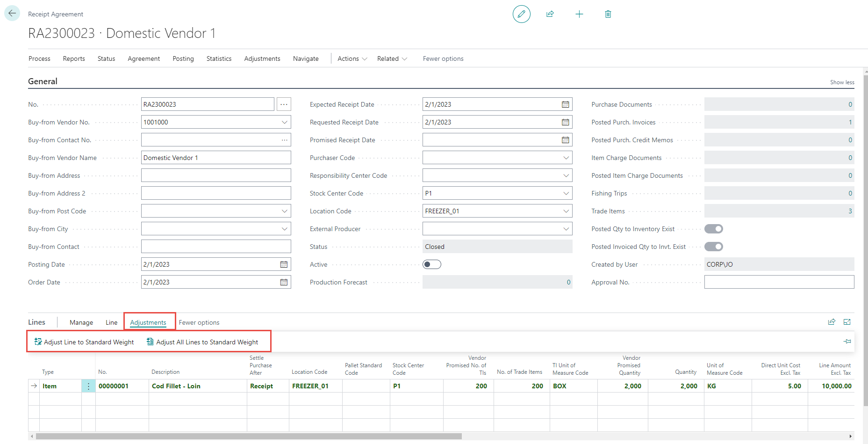Image resolution: width=868 pixels, height=444 pixels.
Task: Open the Posting Date calendar picker
Action: [284, 264]
